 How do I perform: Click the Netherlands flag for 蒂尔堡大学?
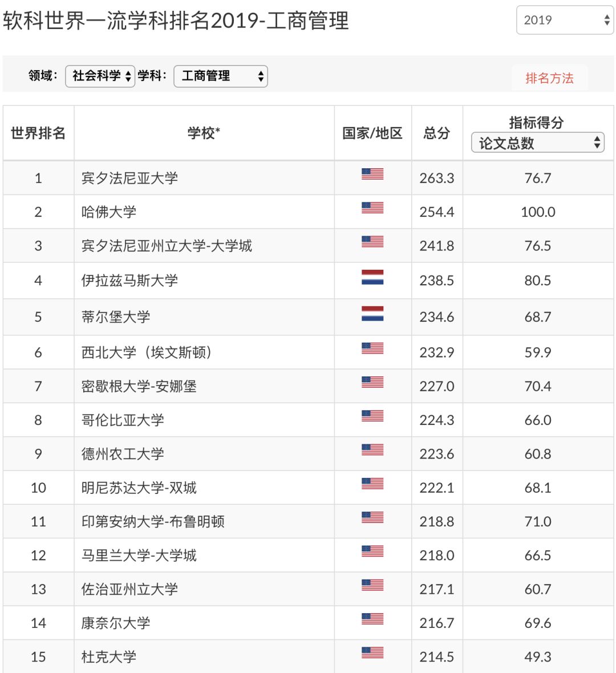(x=372, y=314)
